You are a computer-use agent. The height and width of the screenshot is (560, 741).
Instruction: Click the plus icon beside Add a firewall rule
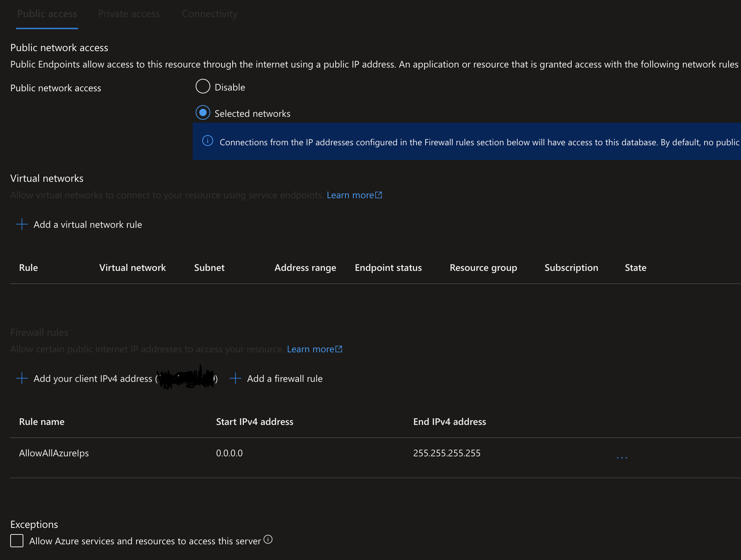point(235,379)
